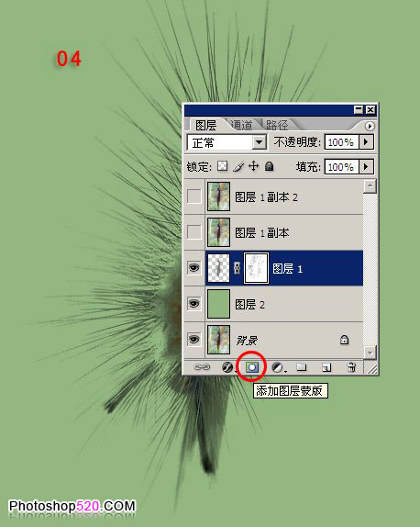The width and height of the screenshot is (420, 527).
Task: Hide the 图层 1 layer eye
Action: click(x=194, y=268)
